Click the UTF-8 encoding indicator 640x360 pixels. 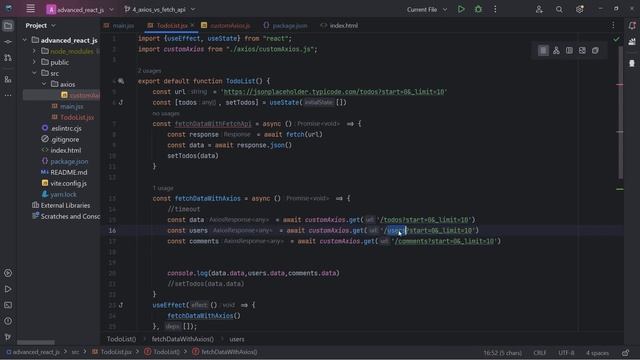pos(566,353)
